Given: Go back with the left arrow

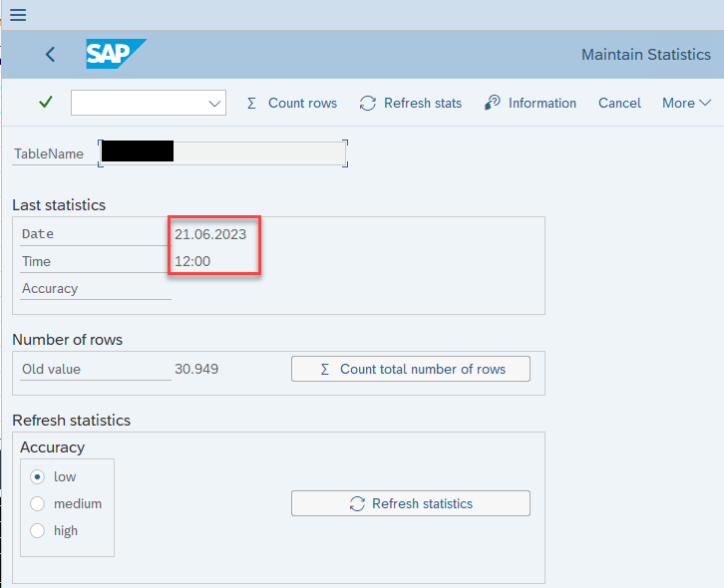Looking at the screenshot, I should click(x=50, y=55).
